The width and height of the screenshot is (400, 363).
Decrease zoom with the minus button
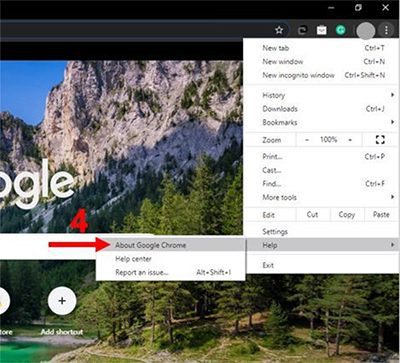[x=307, y=140]
